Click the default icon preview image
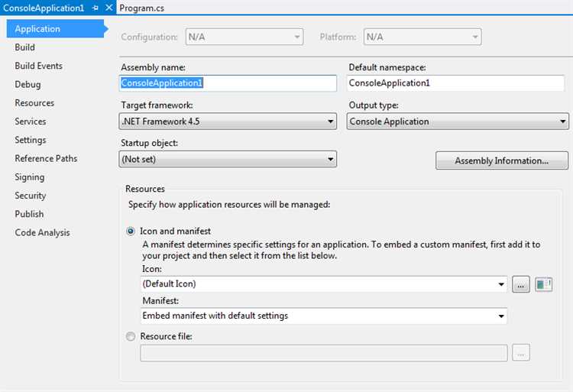Viewport: 573px width, 392px height. 543,284
